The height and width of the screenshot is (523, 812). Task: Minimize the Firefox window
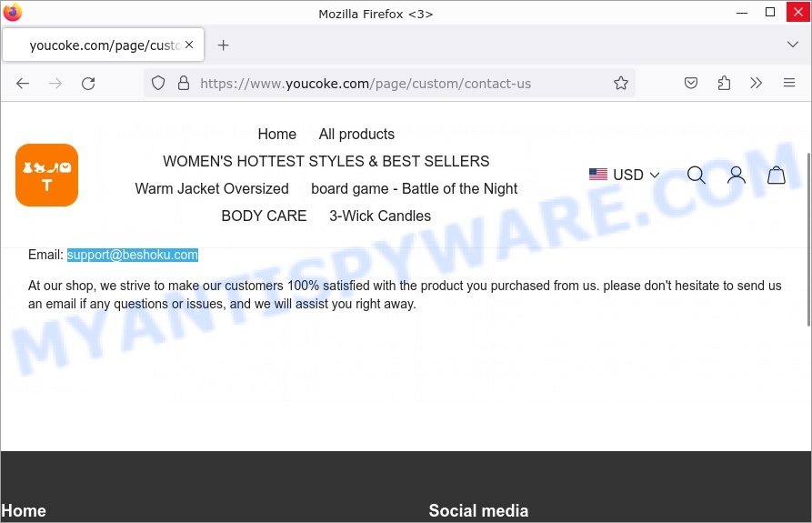coord(742,12)
